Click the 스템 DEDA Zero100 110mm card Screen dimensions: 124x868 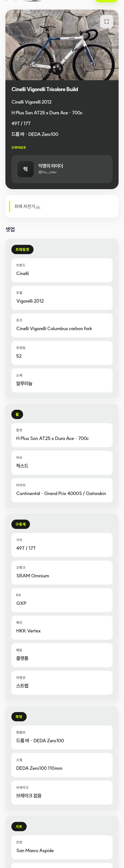tap(62, 765)
